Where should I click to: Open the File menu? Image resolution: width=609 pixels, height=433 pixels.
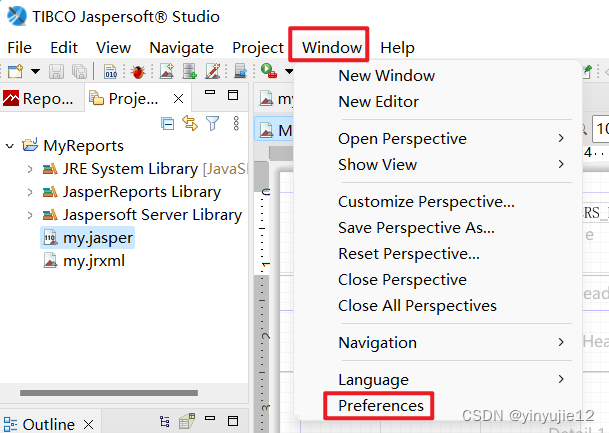19,48
